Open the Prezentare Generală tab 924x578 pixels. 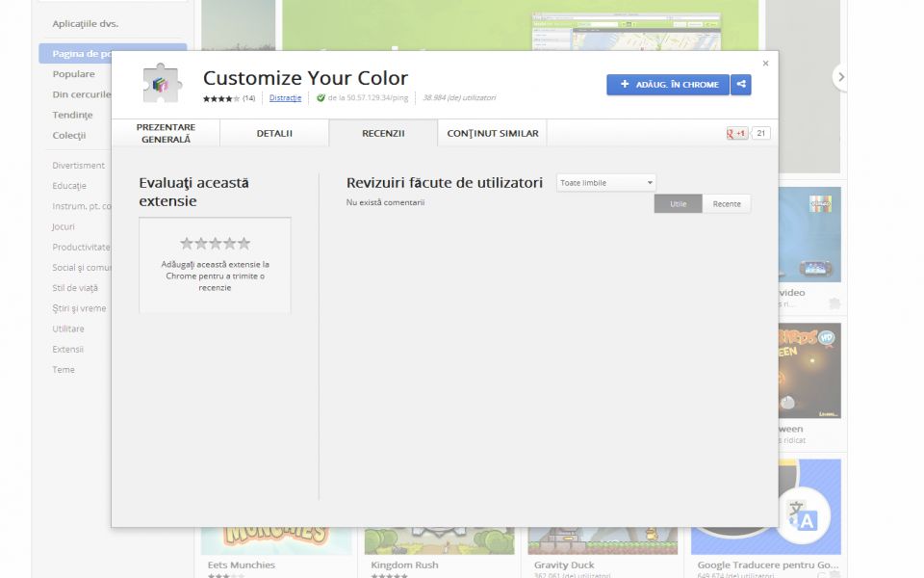[166, 133]
